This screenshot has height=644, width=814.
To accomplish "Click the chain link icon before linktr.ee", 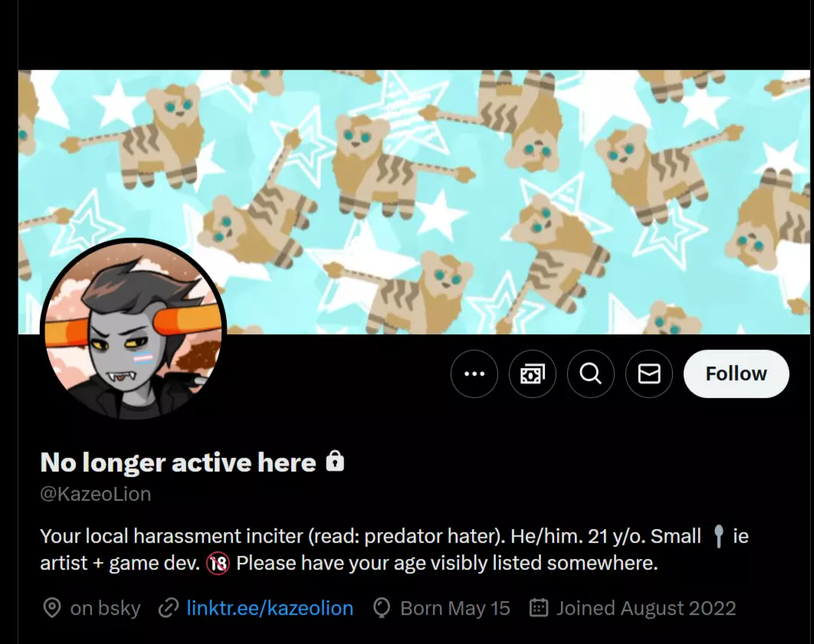I will [168, 608].
